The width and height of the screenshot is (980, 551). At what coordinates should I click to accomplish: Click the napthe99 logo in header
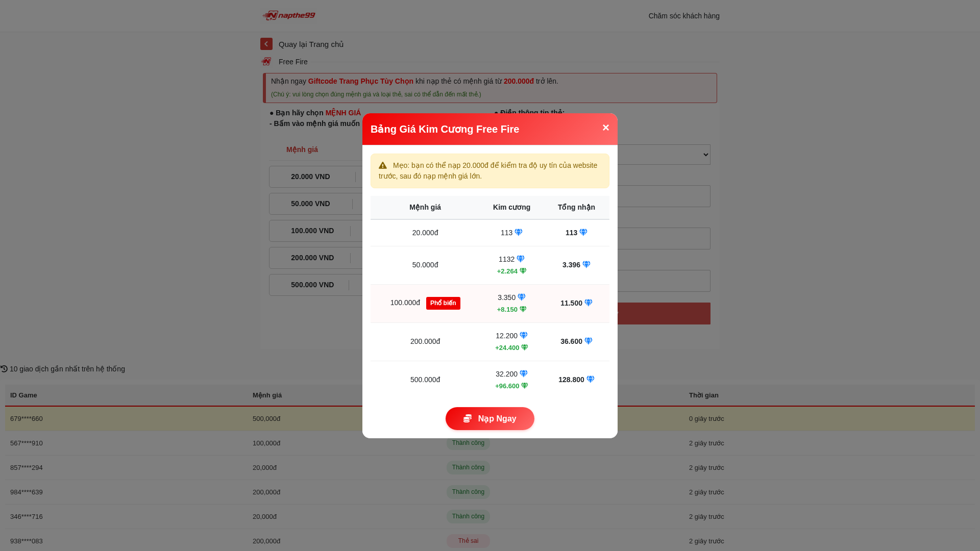point(289,16)
